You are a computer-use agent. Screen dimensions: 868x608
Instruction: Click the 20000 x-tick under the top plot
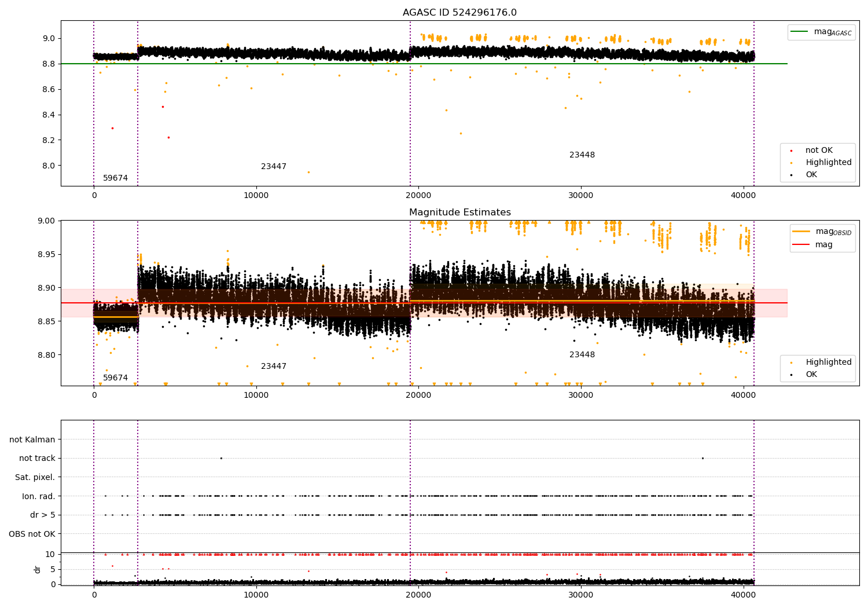pyautogui.click(x=418, y=195)
